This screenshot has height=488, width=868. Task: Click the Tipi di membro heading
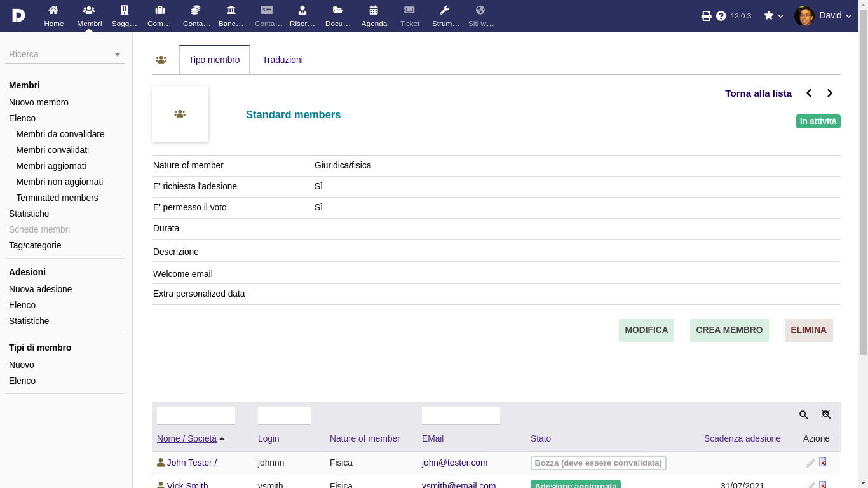40,348
